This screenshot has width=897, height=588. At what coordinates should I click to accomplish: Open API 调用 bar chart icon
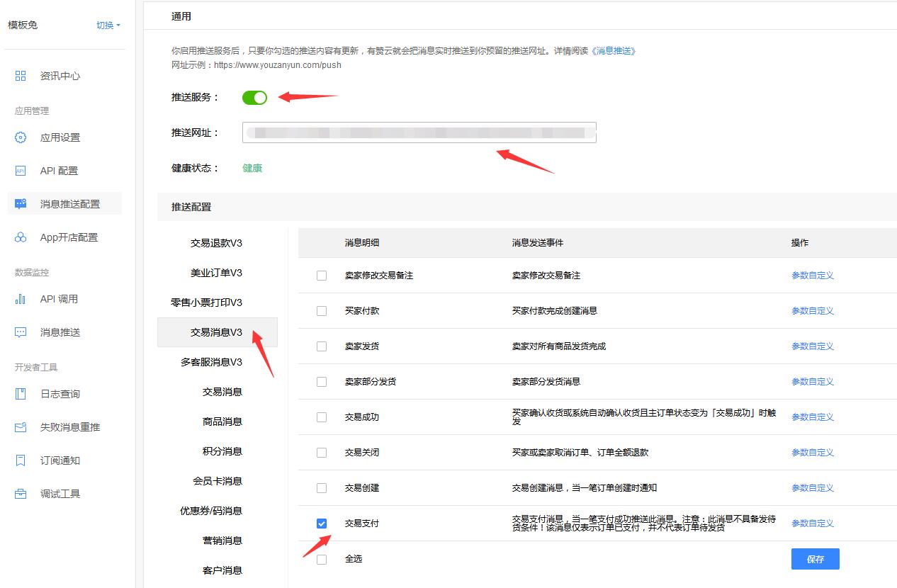(x=21, y=299)
